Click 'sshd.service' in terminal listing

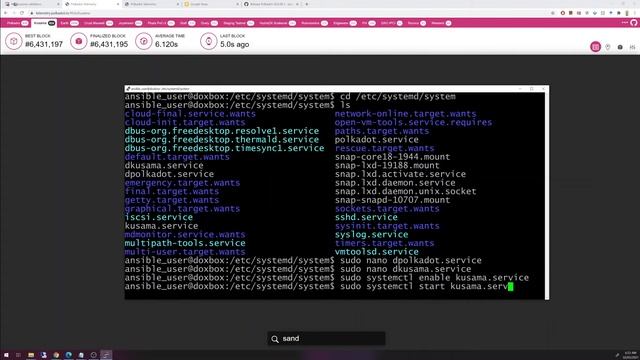366,217
